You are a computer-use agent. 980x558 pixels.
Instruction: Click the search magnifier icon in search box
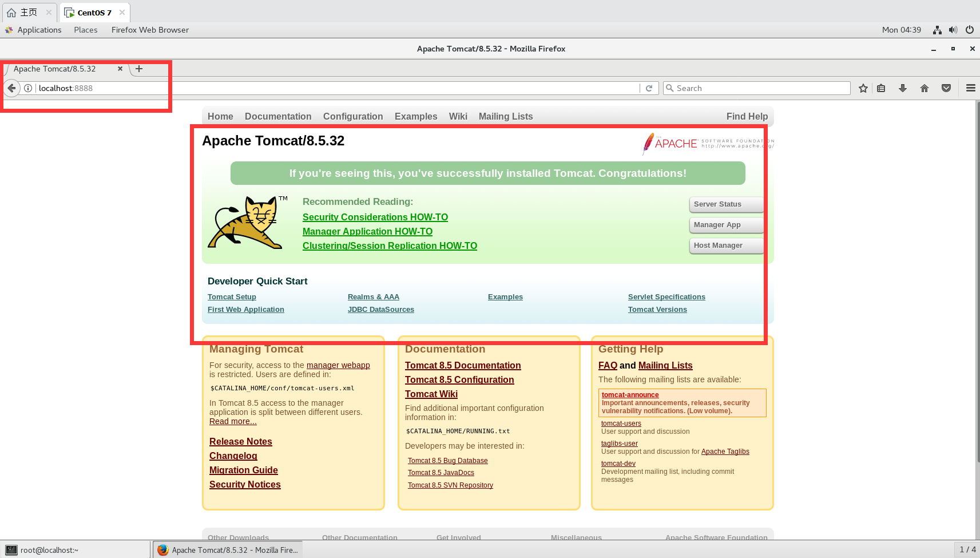pyautogui.click(x=670, y=88)
